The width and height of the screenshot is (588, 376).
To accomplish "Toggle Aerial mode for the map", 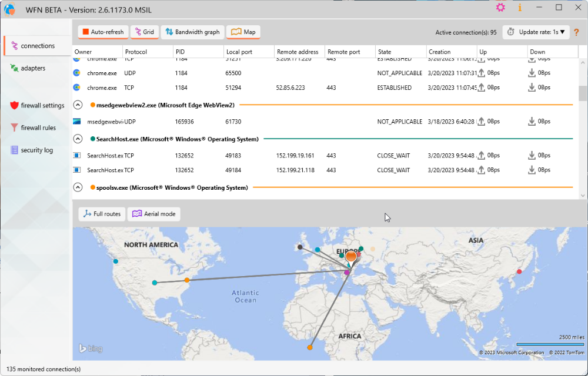I will click(x=153, y=214).
